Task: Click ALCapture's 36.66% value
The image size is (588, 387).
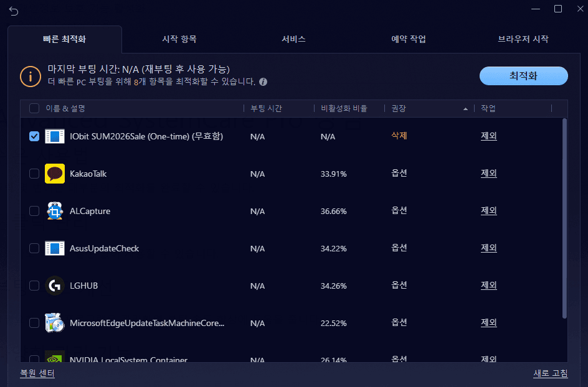Action: click(333, 212)
